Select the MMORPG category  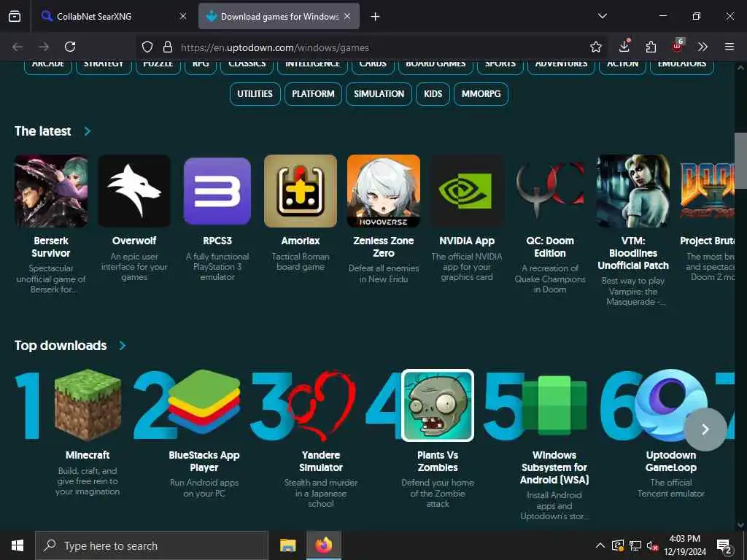coord(481,94)
